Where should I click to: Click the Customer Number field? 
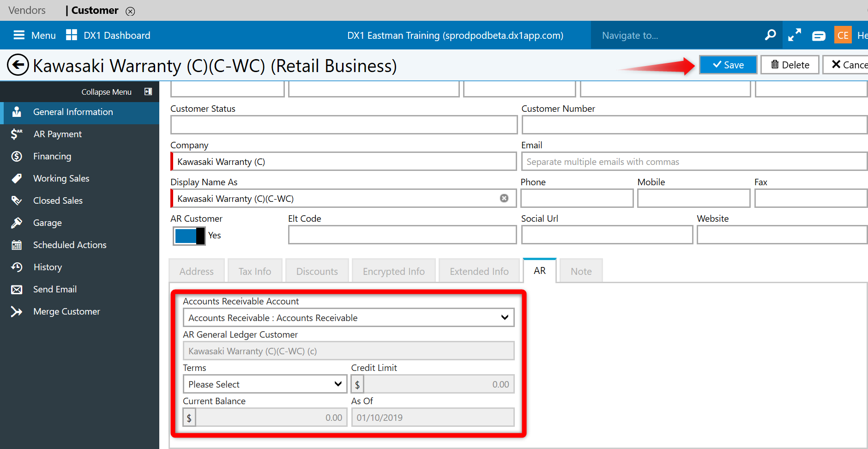694,125
